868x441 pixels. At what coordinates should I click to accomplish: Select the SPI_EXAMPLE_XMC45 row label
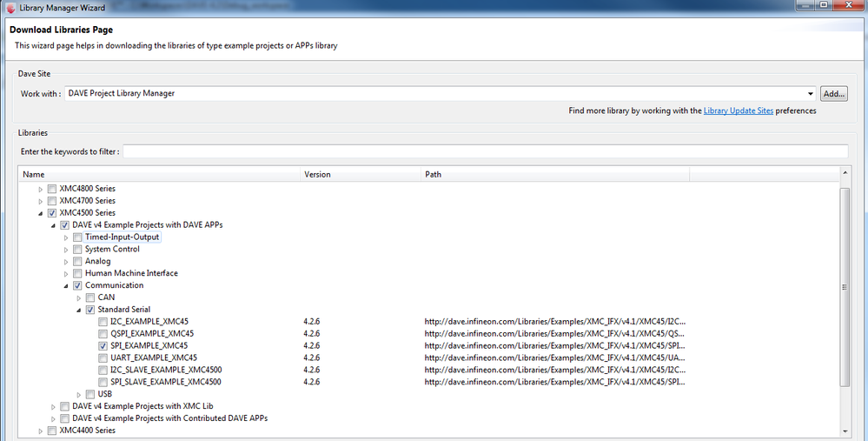[149, 345]
